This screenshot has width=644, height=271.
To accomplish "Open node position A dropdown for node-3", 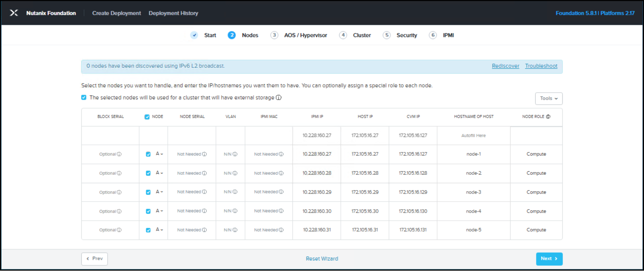I will tap(159, 192).
